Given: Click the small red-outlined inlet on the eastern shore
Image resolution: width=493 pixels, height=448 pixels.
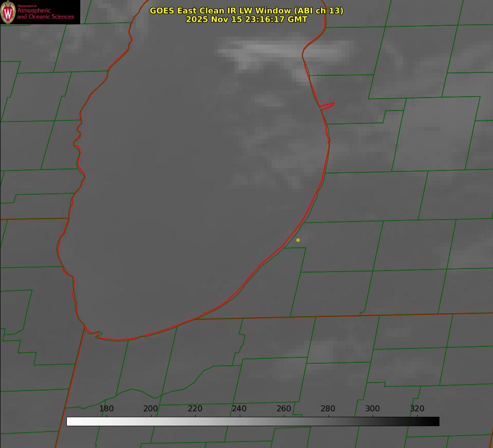Looking at the screenshot, I should 328,106.
